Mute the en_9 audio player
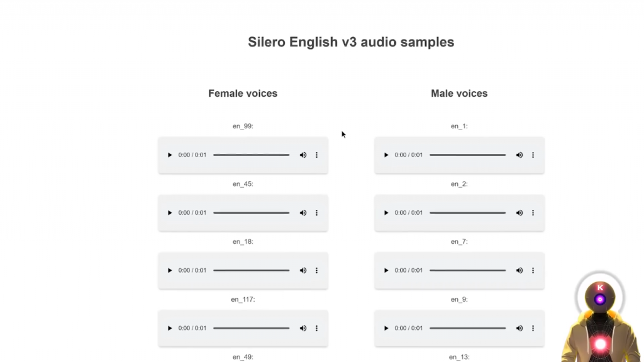The width and height of the screenshot is (644, 362). (519, 329)
